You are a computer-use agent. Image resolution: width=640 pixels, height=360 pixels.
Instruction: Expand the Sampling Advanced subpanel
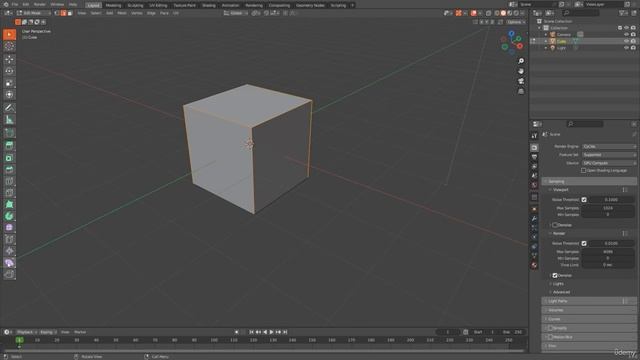561,292
